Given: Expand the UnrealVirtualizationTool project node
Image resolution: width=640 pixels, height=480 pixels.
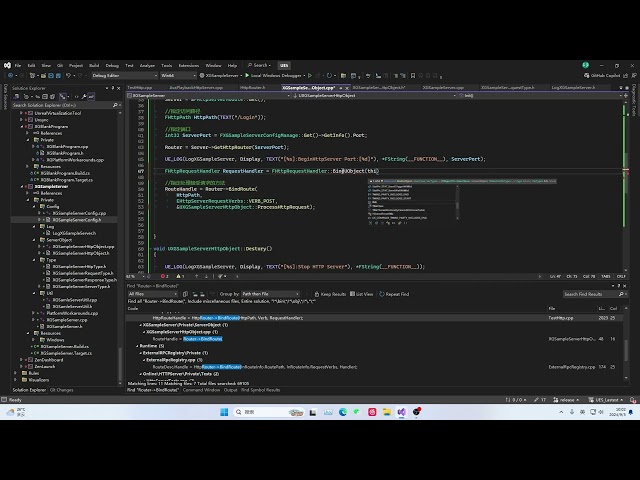Looking at the screenshot, I should pyautogui.click(x=22, y=113).
